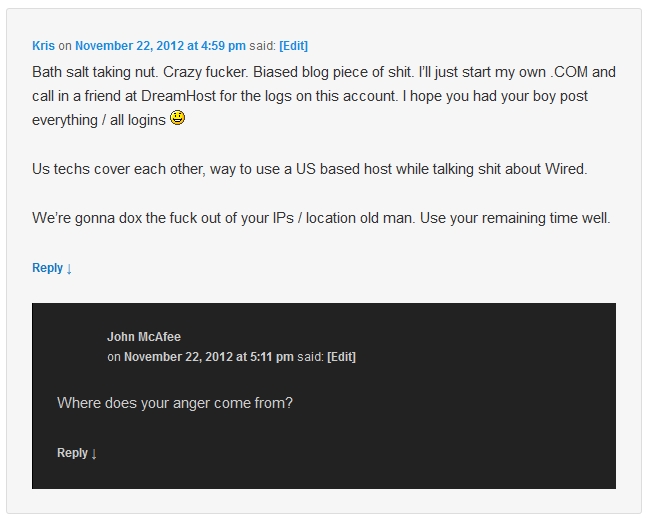The height and width of the screenshot is (520, 647).
Task: Reply to John McAfee's comment
Action: pos(72,453)
